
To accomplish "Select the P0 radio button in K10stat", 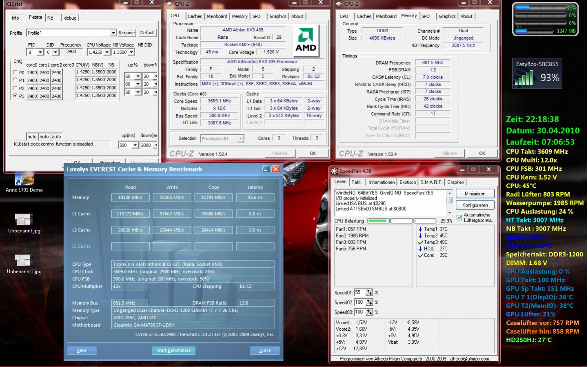I will pyautogui.click(x=15, y=72).
